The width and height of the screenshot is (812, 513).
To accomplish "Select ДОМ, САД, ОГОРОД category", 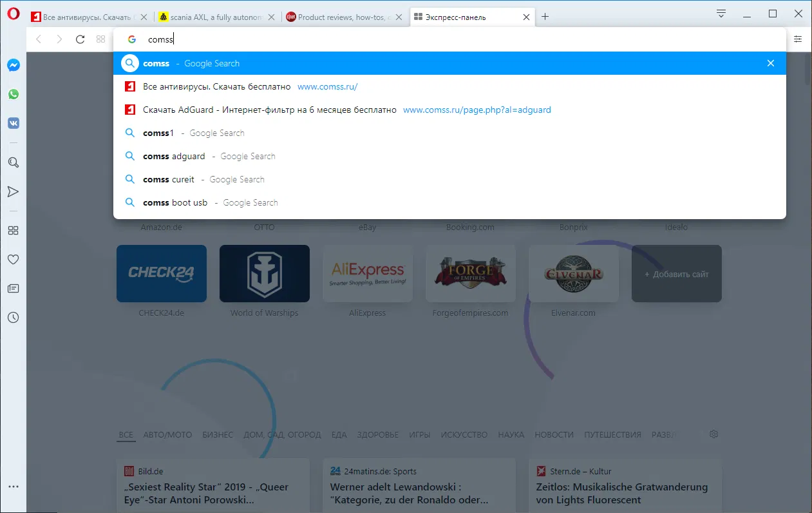I will coord(282,435).
